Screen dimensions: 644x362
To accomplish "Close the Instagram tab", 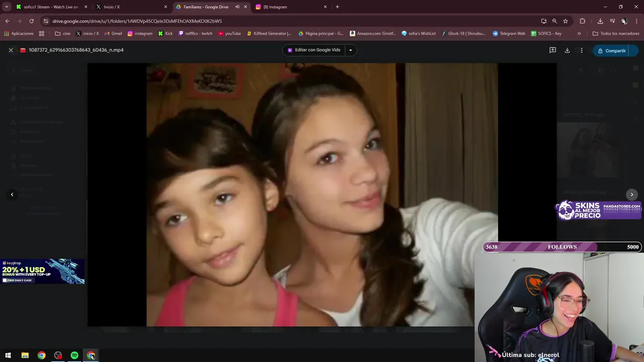I will 325,7.
